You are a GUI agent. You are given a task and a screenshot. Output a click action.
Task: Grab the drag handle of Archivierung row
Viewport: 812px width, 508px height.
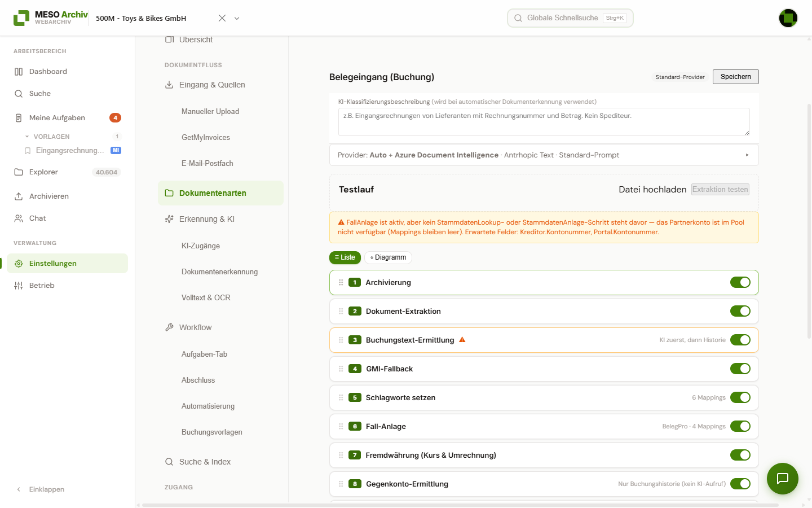tap(341, 282)
